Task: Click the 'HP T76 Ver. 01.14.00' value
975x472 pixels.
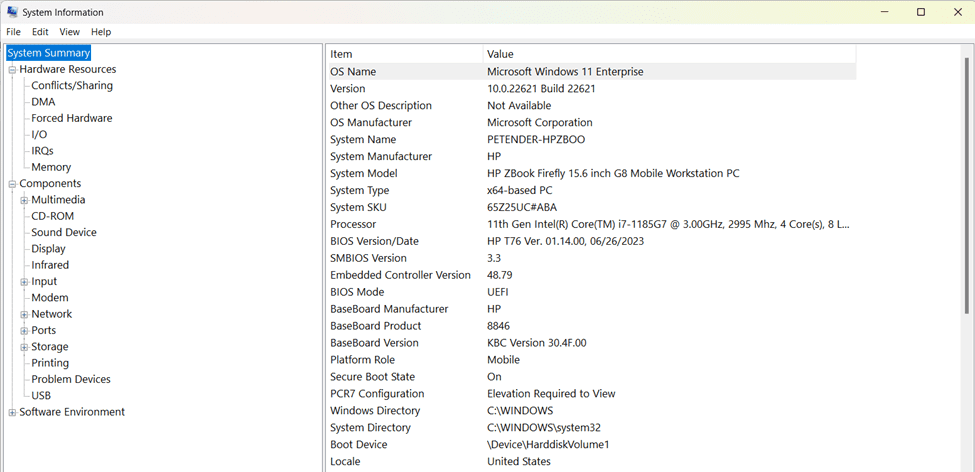Action: coord(565,241)
